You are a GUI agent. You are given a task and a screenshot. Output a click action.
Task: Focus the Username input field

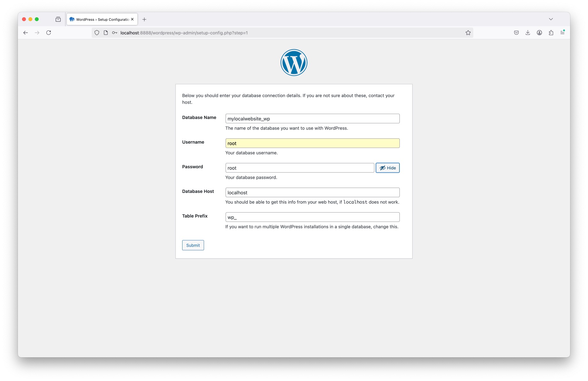click(313, 143)
